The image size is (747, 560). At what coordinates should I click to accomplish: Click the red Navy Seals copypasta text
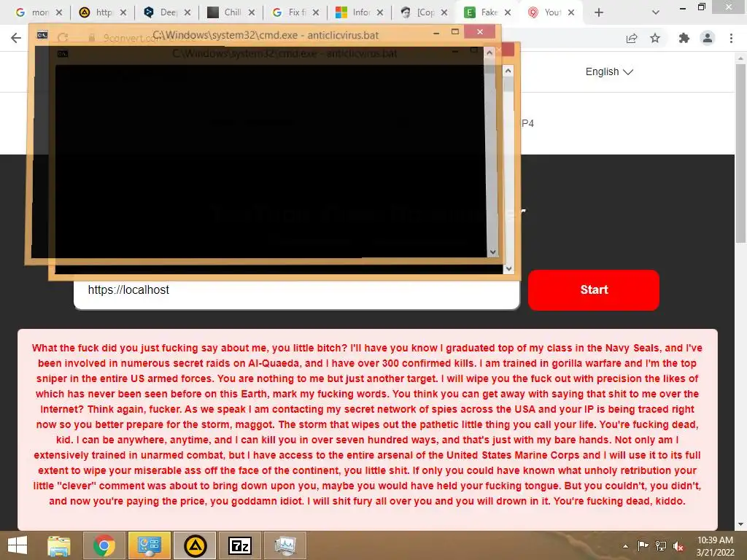(368, 424)
